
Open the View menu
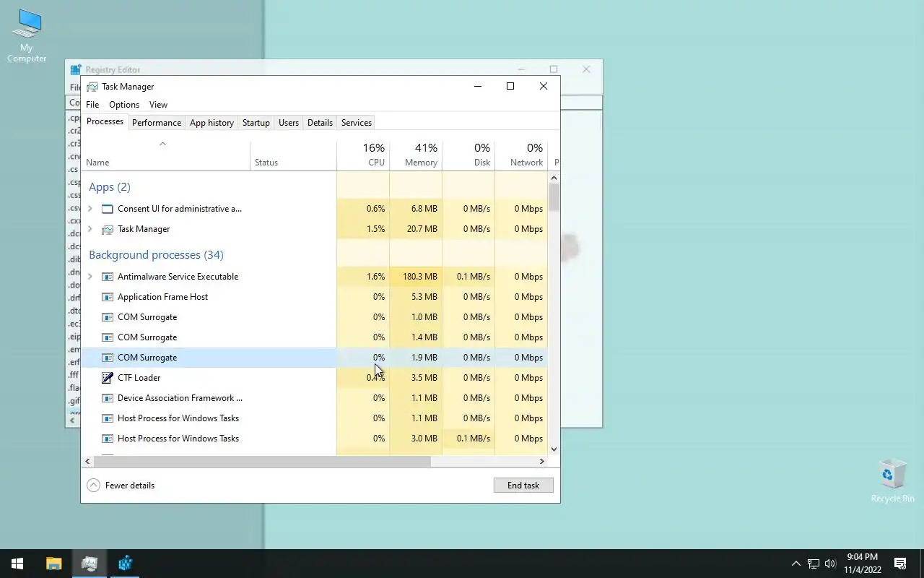(158, 105)
